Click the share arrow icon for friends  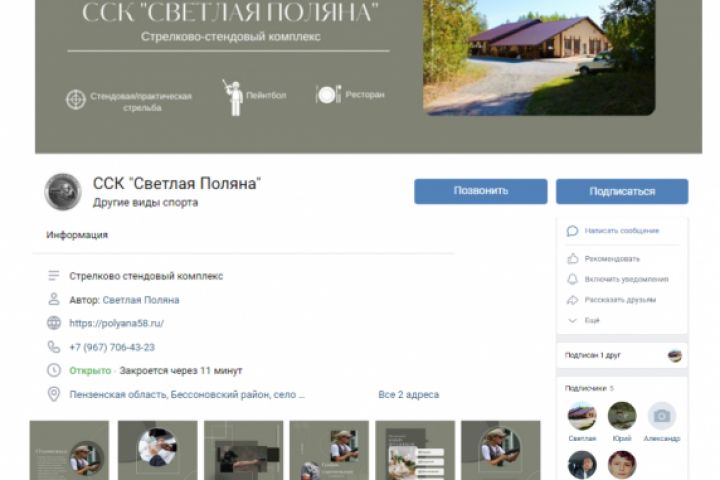(573, 300)
